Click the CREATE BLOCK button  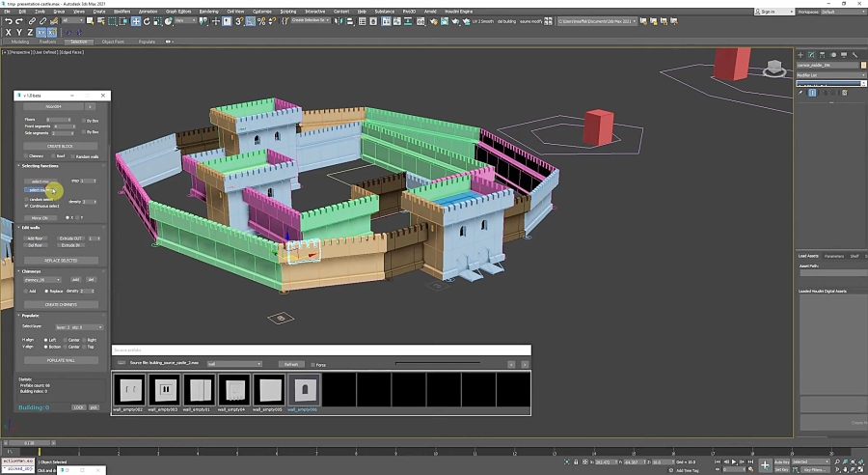pos(61,146)
